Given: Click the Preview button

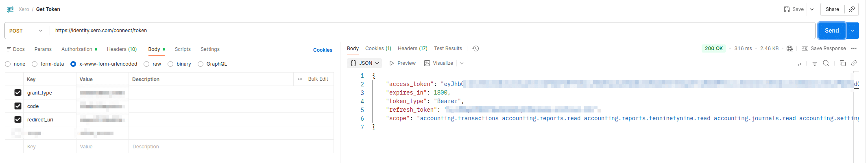Looking at the screenshot, I should tap(402, 63).
